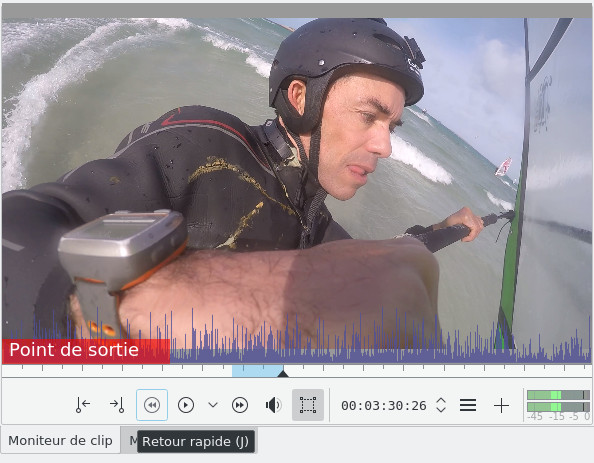Click the playhead marker on the ruler
The image size is (594, 463).
coord(283,374)
